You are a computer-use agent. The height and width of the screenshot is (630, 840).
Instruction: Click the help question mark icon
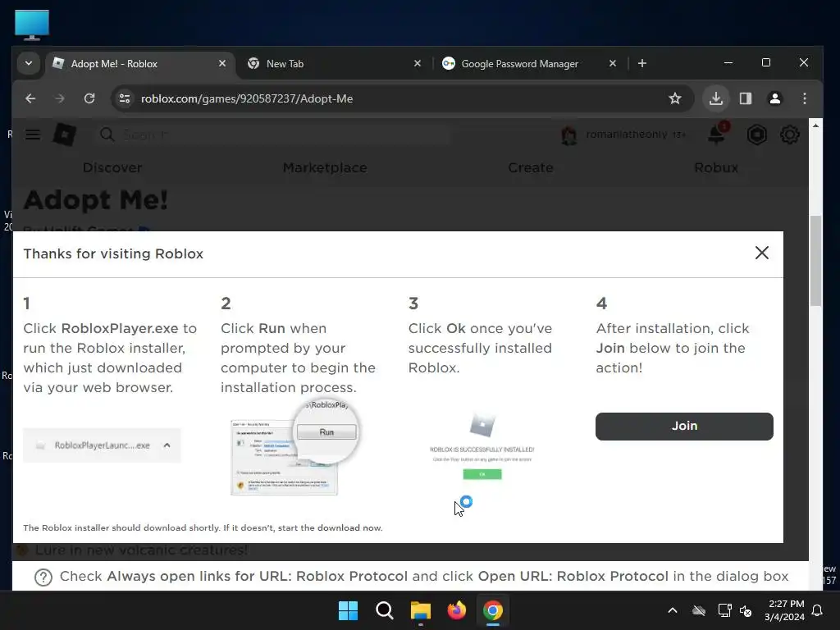[x=43, y=577]
